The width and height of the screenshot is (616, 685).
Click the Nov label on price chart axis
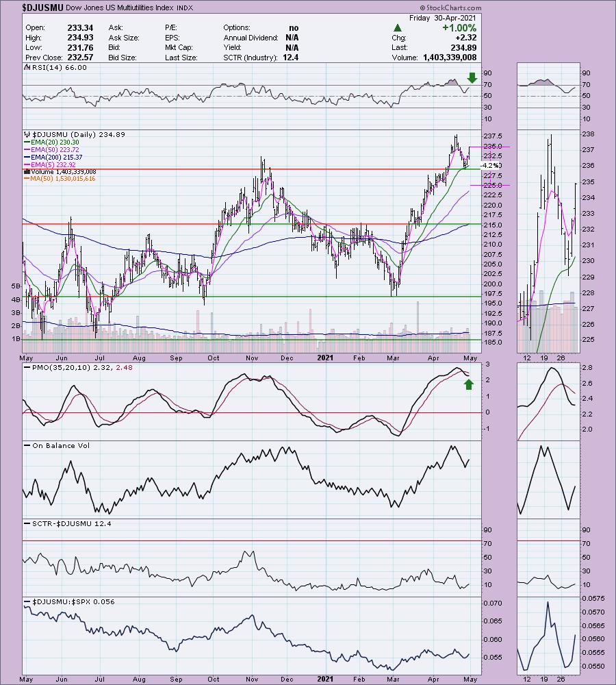pyautogui.click(x=252, y=358)
